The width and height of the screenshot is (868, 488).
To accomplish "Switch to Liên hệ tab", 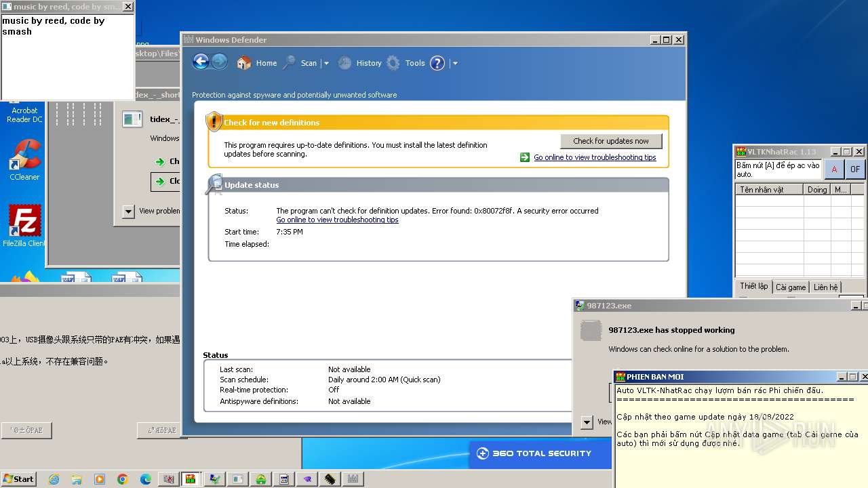I will [825, 287].
